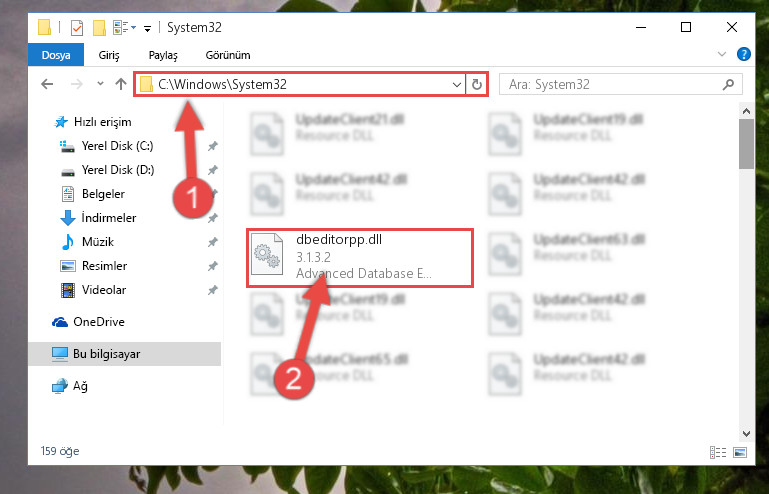The width and height of the screenshot is (769, 494).
Task: Click the New folder quick access icon
Action: pyautogui.click(x=99, y=27)
